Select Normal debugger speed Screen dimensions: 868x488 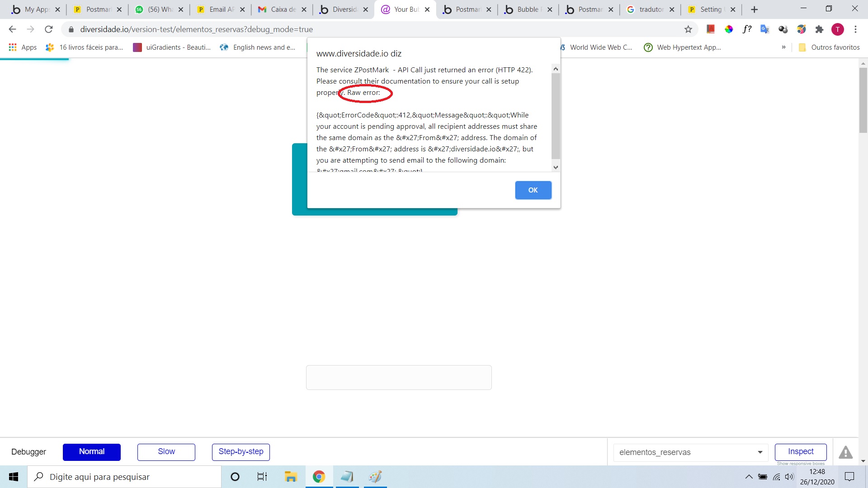(92, 452)
